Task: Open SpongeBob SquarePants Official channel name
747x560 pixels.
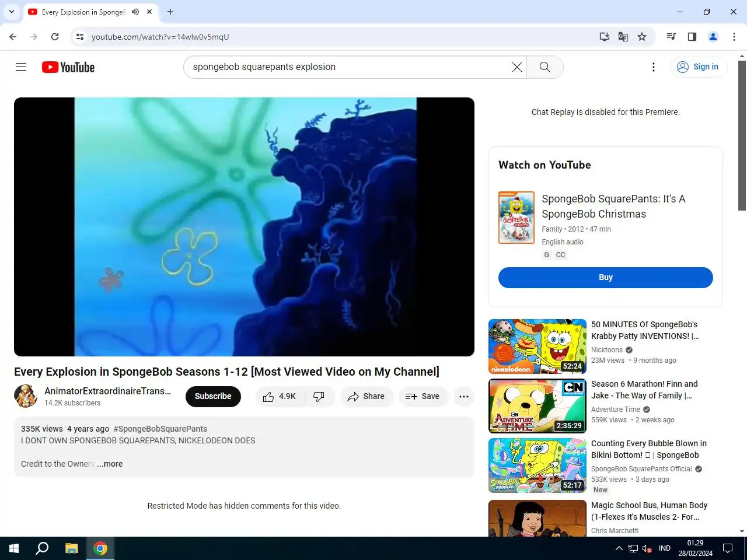Action: (641, 469)
